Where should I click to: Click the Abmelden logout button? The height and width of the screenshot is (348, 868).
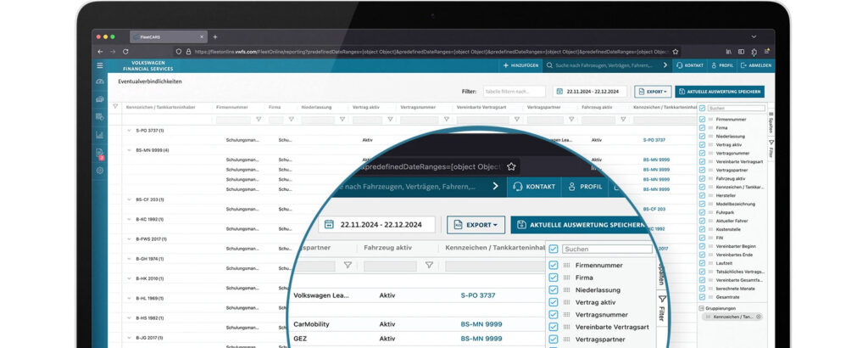coord(757,65)
